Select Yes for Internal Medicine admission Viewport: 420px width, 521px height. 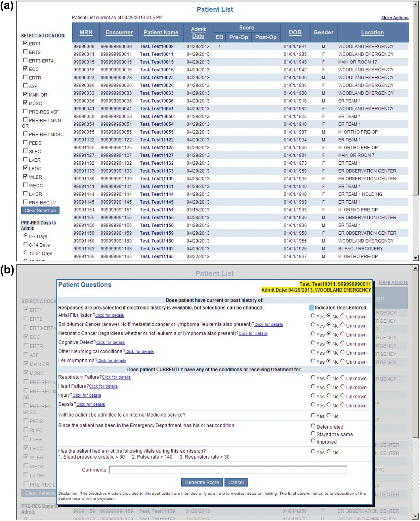(313, 416)
